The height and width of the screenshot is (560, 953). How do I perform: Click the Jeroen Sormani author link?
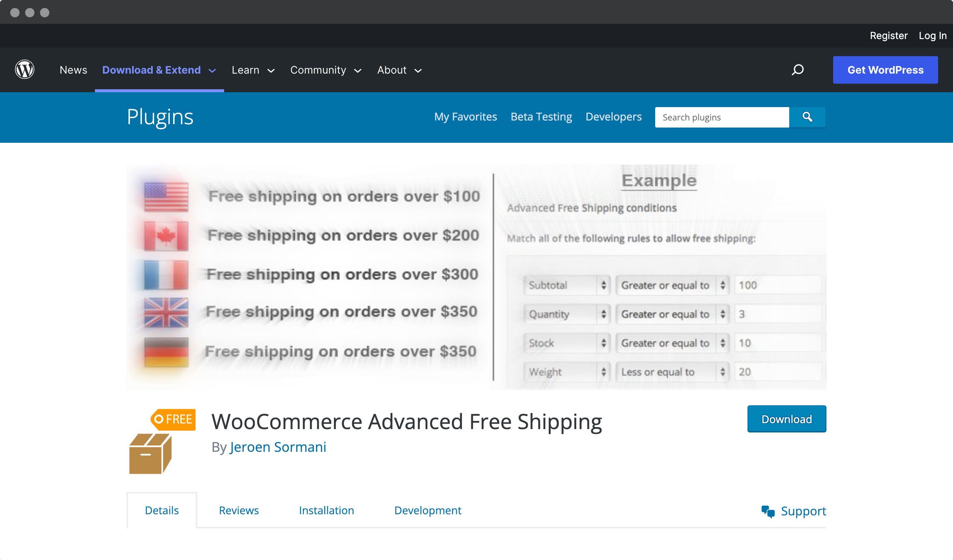pyautogui.click(x=278, y=447)
